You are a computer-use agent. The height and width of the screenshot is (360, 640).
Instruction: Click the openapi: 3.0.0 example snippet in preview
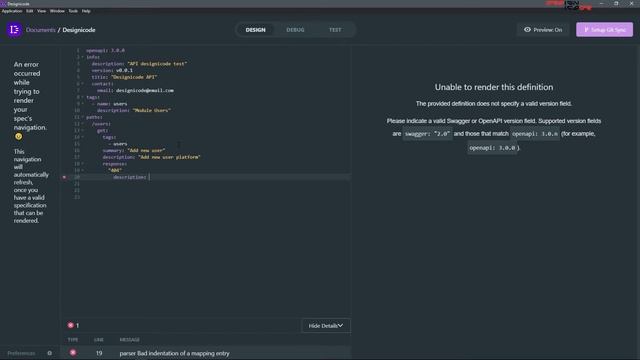pyautogui.click(x=492, y=148)
